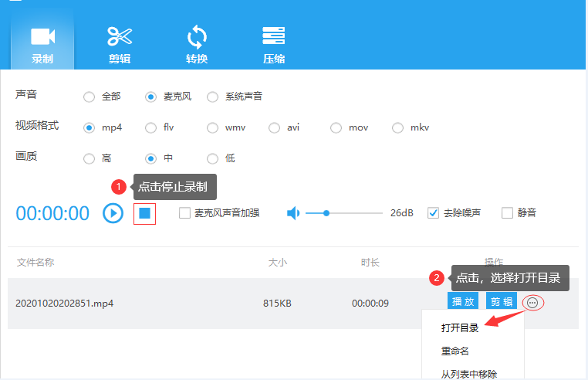Go to the 压缩 compress tab
588x380 pixels.
pos(274,45)
